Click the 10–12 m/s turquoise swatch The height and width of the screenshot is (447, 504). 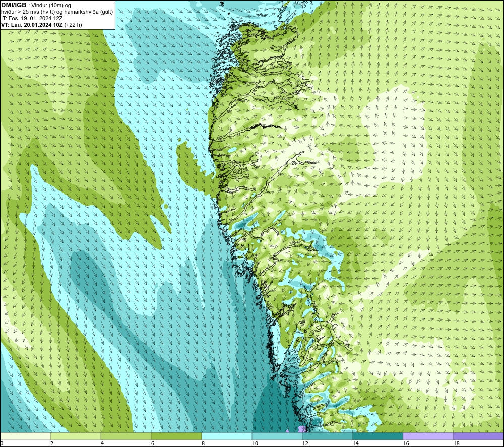pyautogui.click(x=277, y=436)
